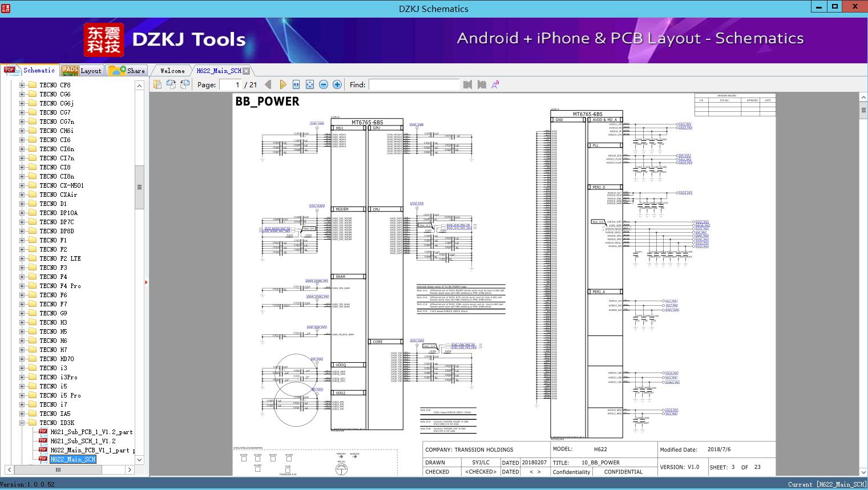Zoom out with the minus icon
The image size is (868, 490).
coord(324,84)
